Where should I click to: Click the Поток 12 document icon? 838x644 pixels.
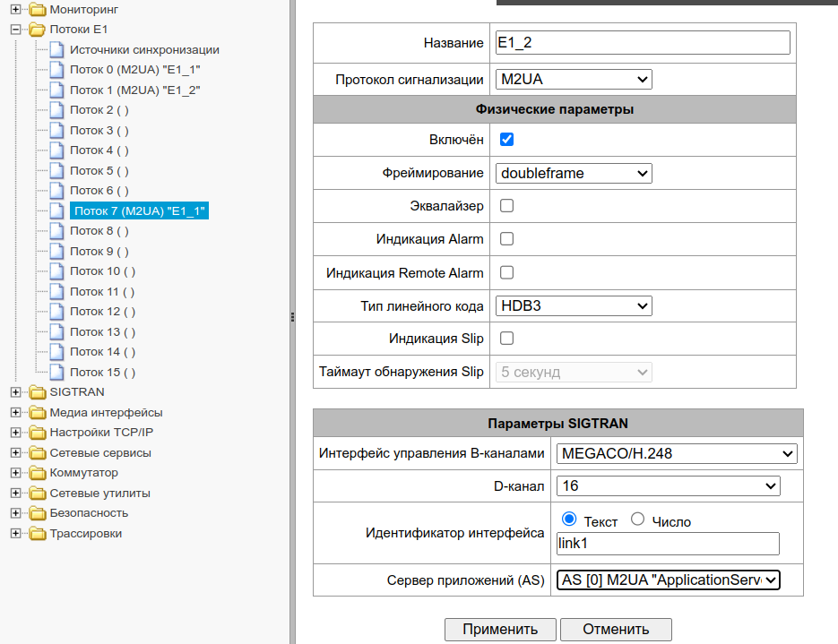point(56,312)
